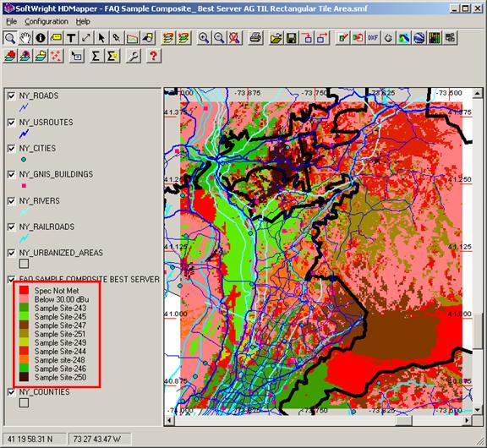Click the Sample Site-243 legend entry

[x=60, y=308]
